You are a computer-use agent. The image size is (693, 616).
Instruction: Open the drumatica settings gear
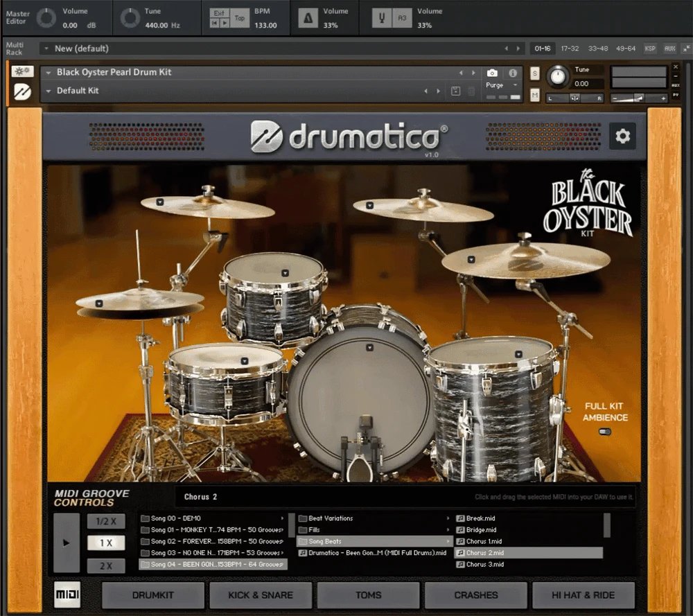pyautogui.click(x=622, y=137)
